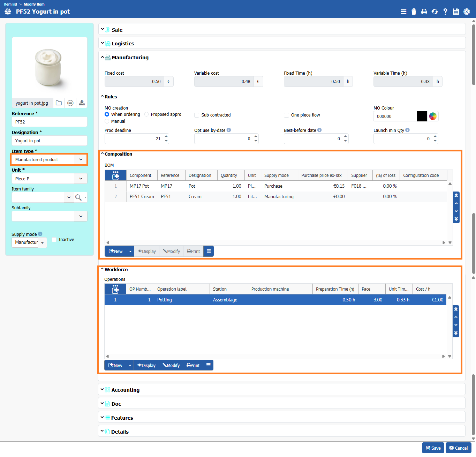Click the Cancel button

[458, 448]
